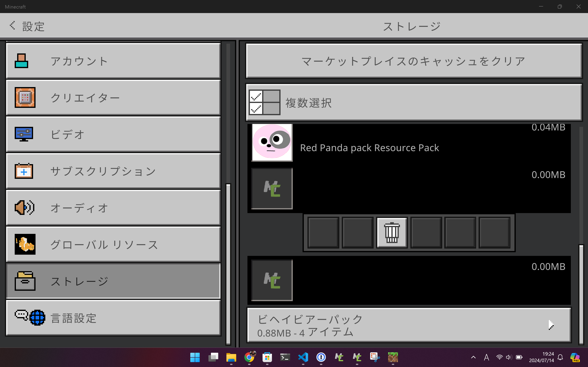588x367 pixels.
Task: Expand the ビヘイビアーパック section
Action: click(x=409, y=325)
